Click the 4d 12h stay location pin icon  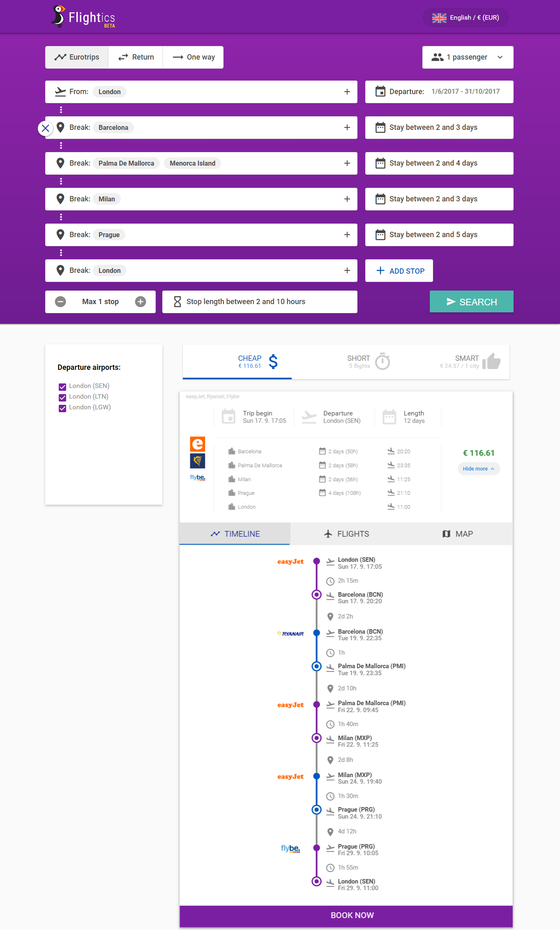pyautogui.click(x=330, y=832)
